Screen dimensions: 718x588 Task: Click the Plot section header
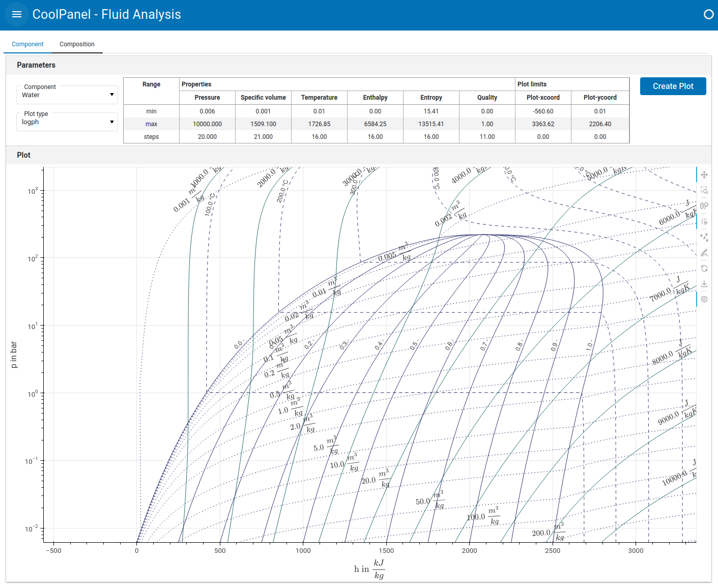tap(24, 155)
